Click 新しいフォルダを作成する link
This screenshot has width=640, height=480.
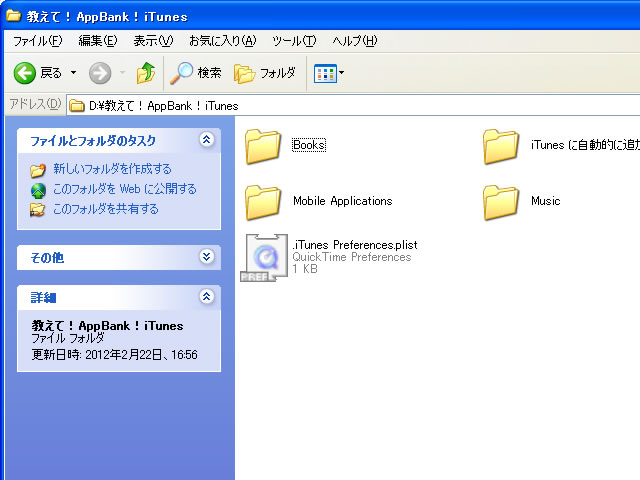click(112, 169)
